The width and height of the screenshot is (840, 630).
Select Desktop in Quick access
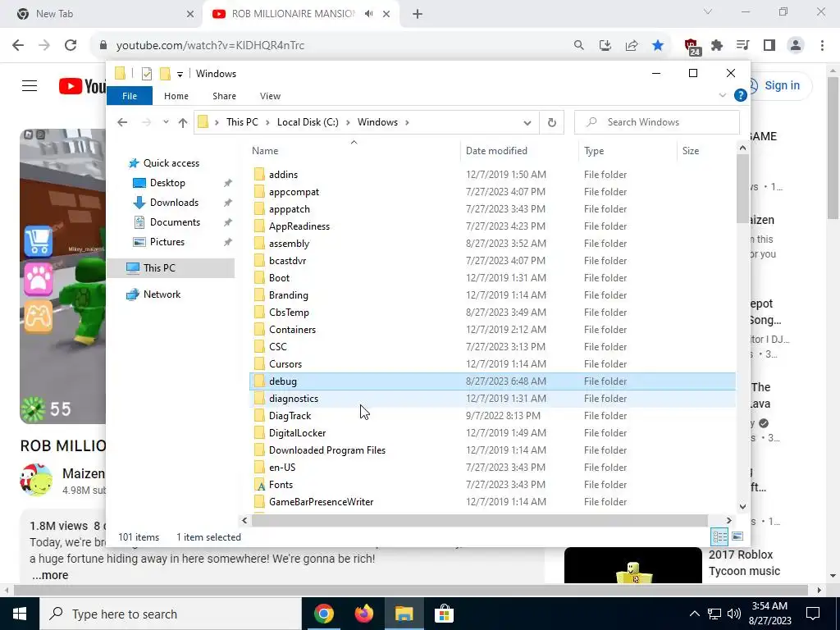point(167,183)
